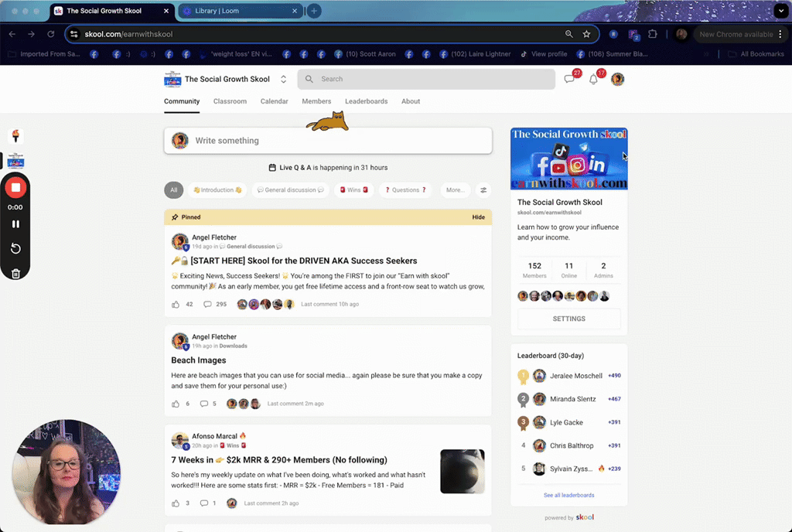
Task: Open Chris Balthrop on the leaderboard
Action: pyautogui.click(x=572, y=445)
